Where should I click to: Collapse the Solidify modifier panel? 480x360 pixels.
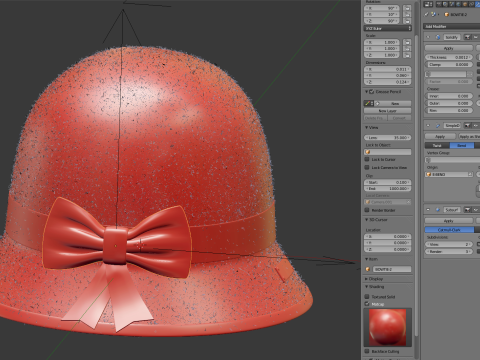tap(428, 37)
